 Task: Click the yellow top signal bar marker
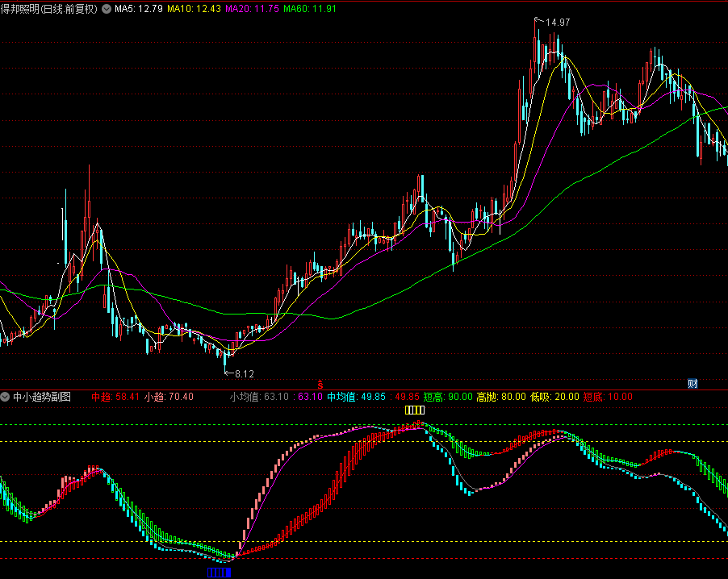(x=415, y=410)
